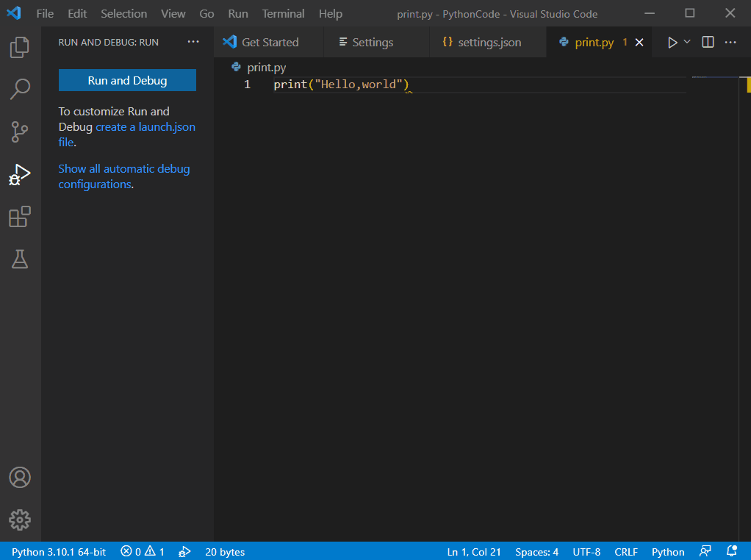Screen dimensions: 751x560
Task: Click the create a launch.json file link
Action: 145,126
